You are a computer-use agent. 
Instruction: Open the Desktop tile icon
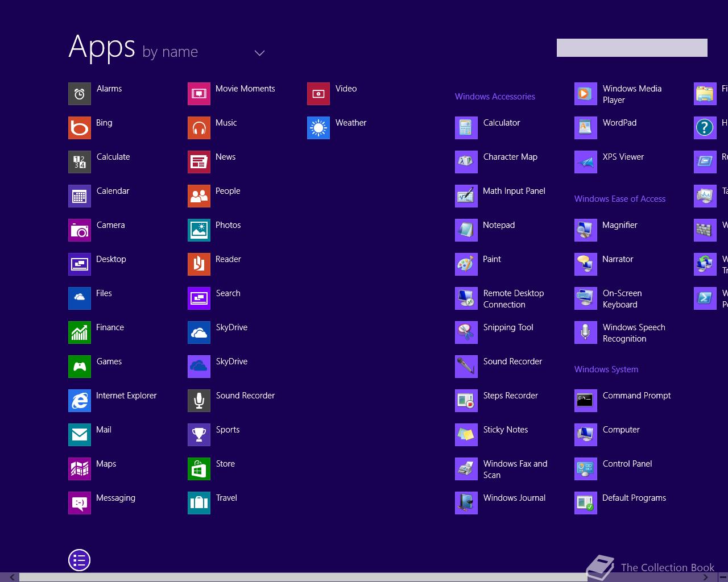click(80, 264)
